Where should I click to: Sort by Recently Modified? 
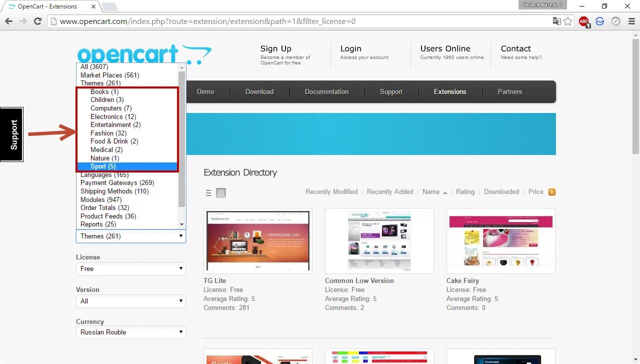pos(331,191)
